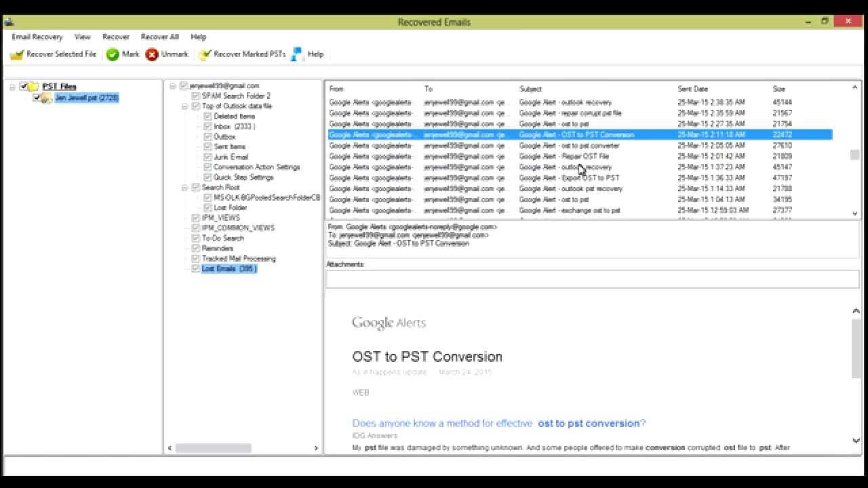
Task: Click the green Mark checkmark icon
Action: click(113, 54)
